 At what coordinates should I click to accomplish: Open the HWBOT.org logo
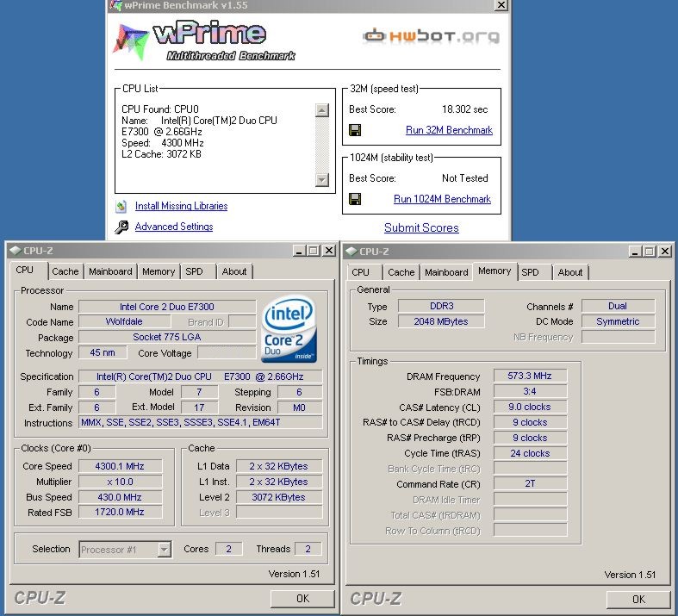coord(431,36)
